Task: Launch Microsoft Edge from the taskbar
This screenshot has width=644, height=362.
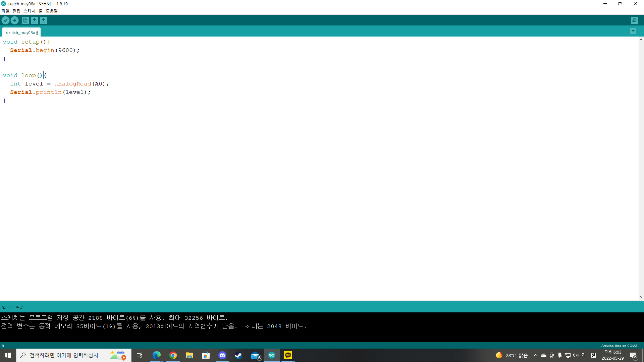Action: click(x=157, y=355)
